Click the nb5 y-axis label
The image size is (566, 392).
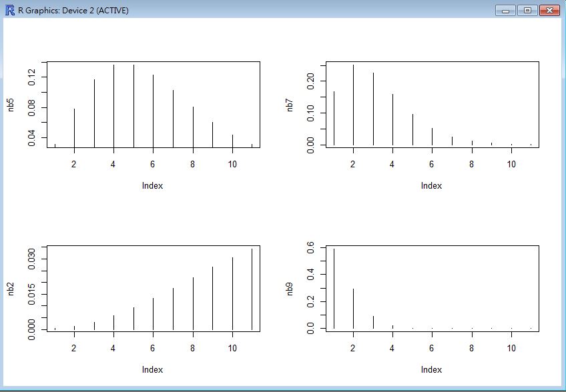click(11, 105)
